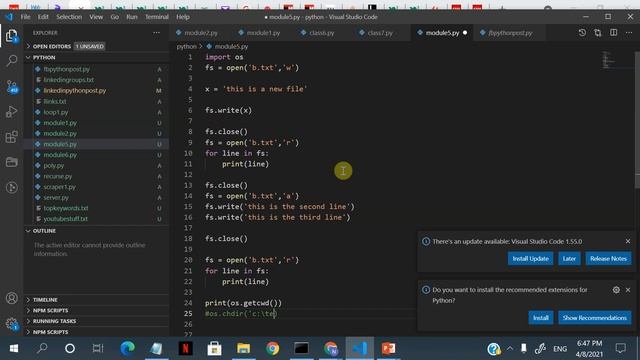Open the Run menu

tap(132, 17)
